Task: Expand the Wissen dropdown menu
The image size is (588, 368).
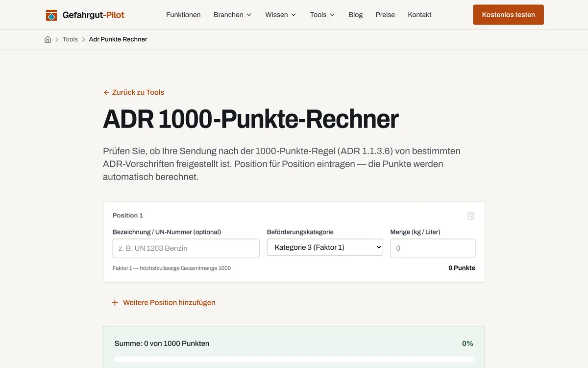Action: (281, 15)
